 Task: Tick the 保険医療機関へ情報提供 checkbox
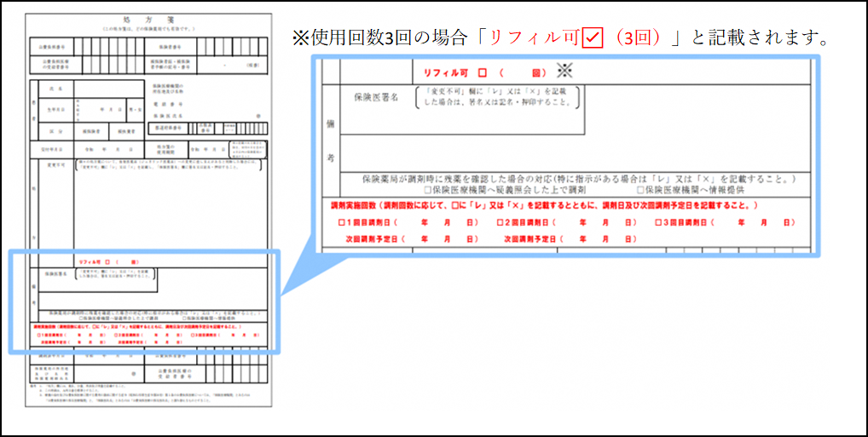(x=640, y=189)
